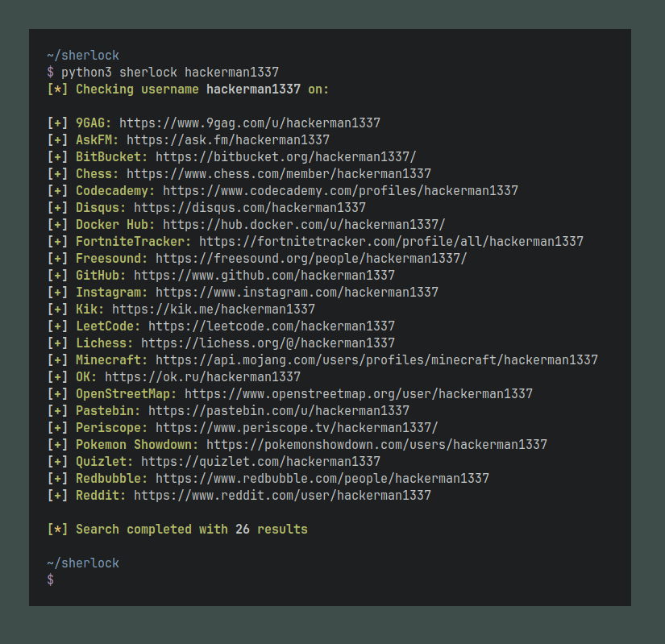The height and width of the screenshot is (644, 665).
Task: Open the Freesound people link
Action: point(310,259)
